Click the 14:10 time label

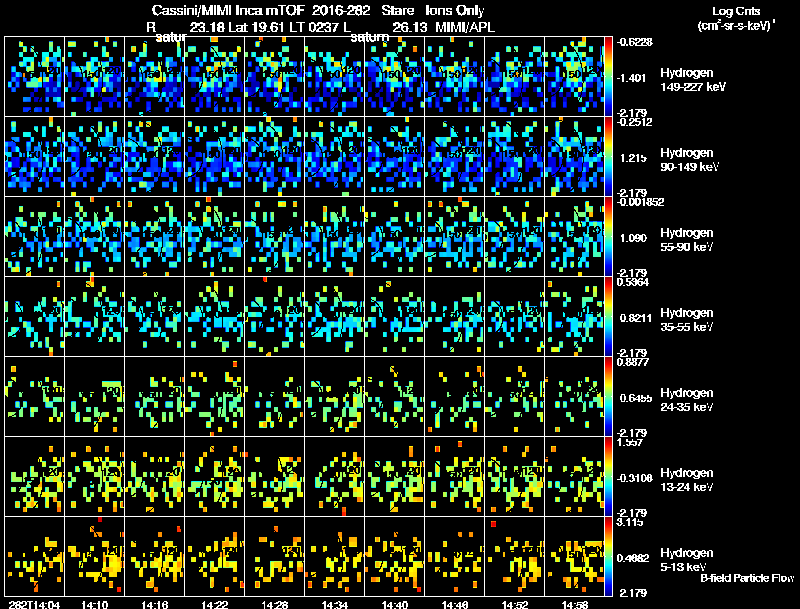coord(94,605)
